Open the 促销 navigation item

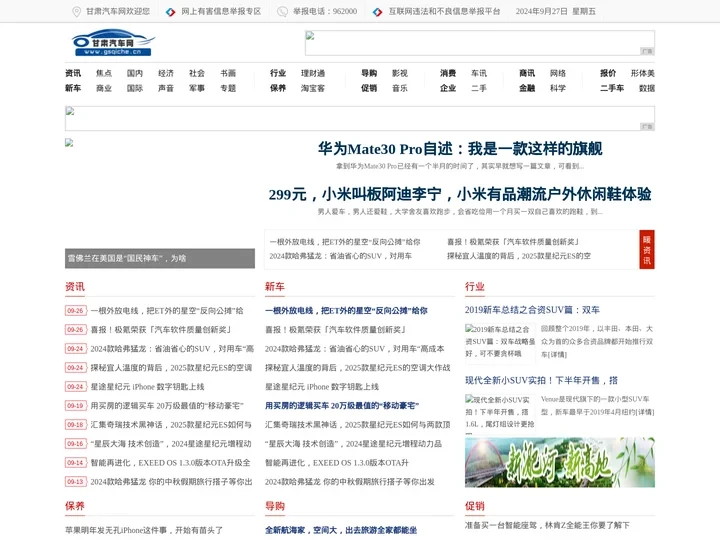click(369, 88)
